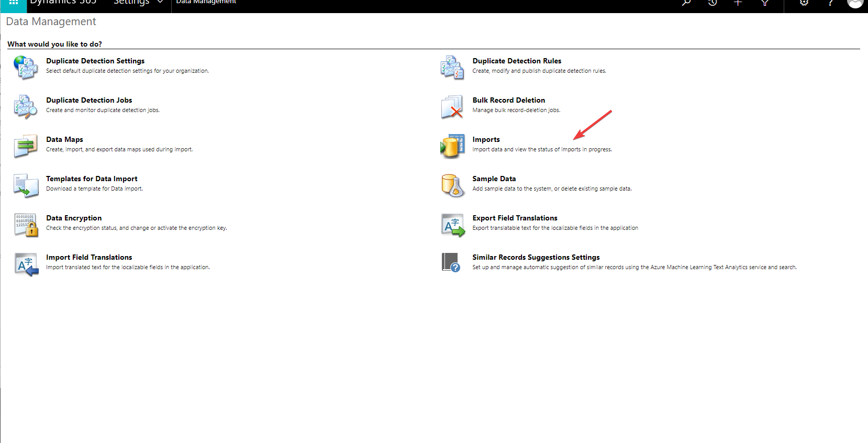
Task: Click the Duplicate Detection Rules icon
Action: coord(452,68)
